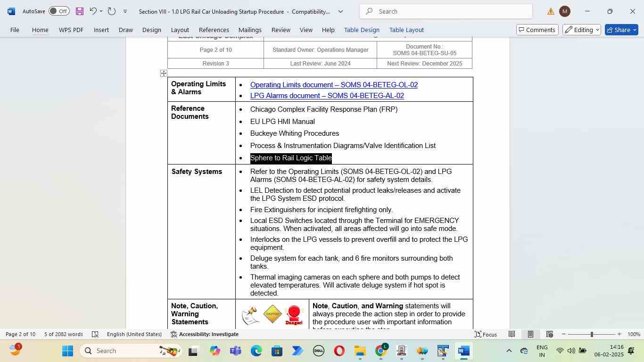Click the Search box in title bar
The width and height of the screenshot is (644, 362).
pyautogui.click(x=446, y=11)
